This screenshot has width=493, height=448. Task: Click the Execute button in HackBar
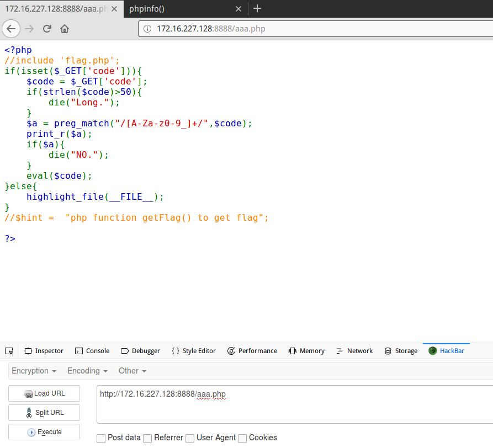coord(44,432)
